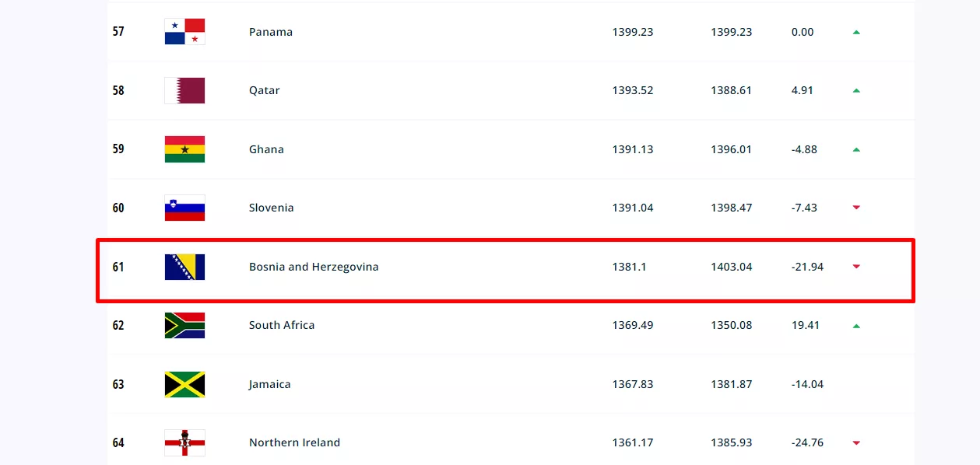
Task: Click the green up arrow for Panama
Action: [x=856, y=32]
